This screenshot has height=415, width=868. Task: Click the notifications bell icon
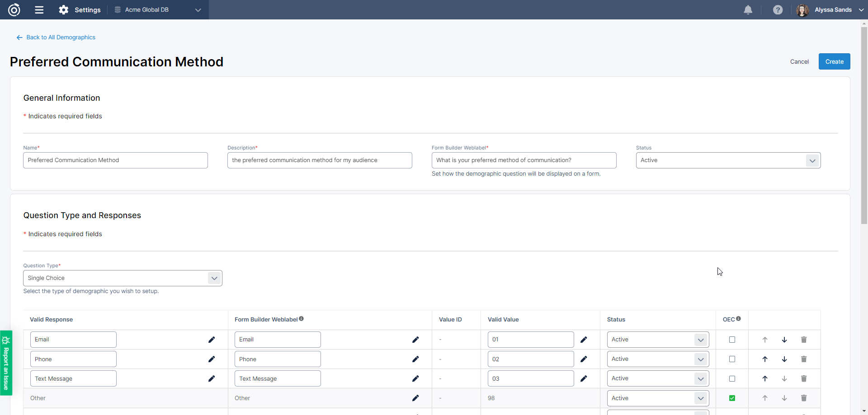[x=748, y=10]
